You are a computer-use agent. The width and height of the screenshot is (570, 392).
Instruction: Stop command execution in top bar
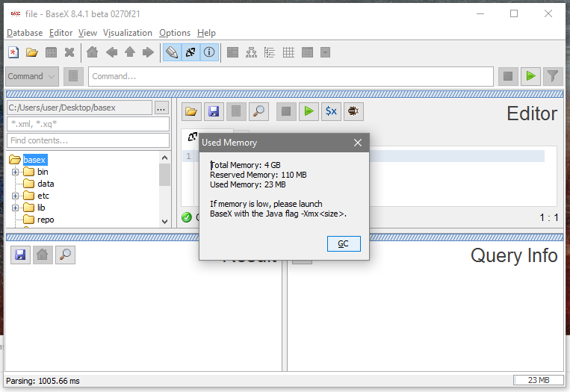[x=508, y=76]
